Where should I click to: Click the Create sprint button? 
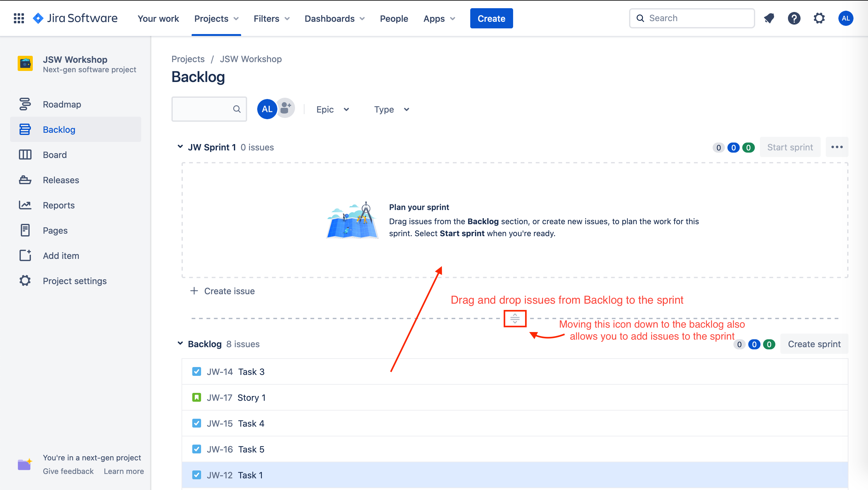(814, 344)
